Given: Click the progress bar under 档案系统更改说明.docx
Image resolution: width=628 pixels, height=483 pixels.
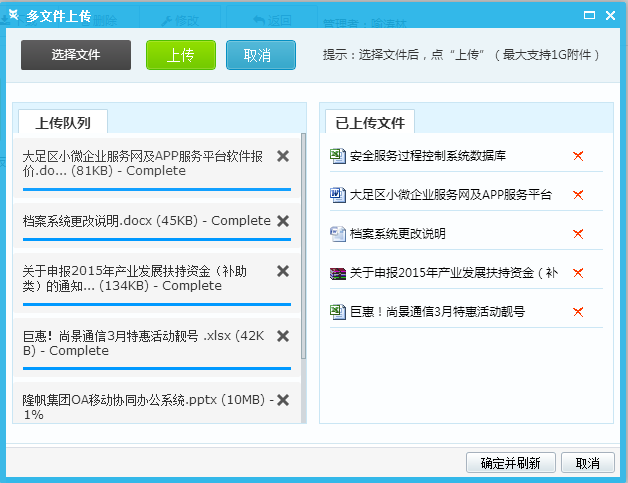Looking at the screenshot, I should (x=156, y=239).
